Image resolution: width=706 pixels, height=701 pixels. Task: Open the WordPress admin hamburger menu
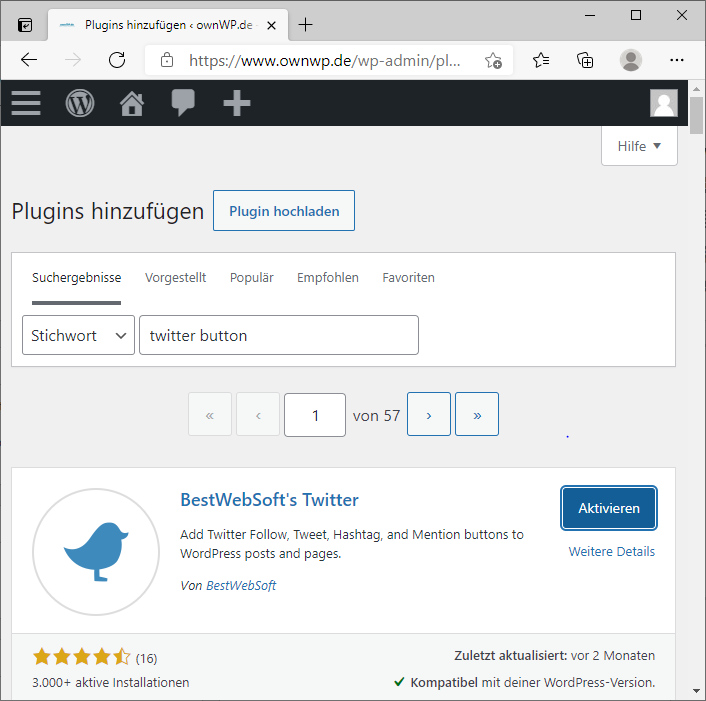(x=26, y=103)
